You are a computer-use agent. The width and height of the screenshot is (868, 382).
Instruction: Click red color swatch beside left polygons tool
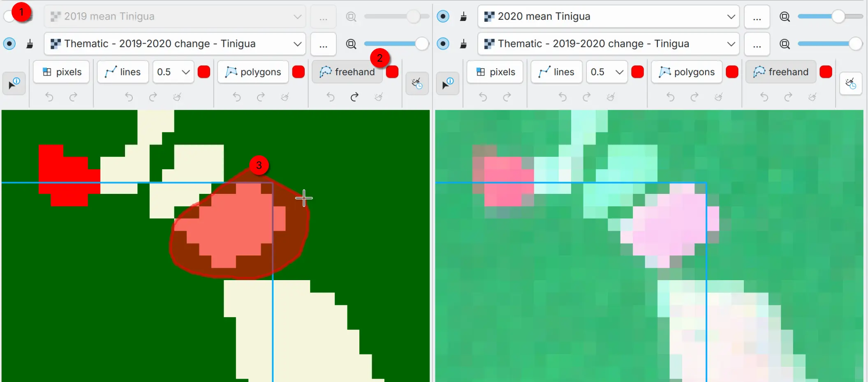point(298,72)
